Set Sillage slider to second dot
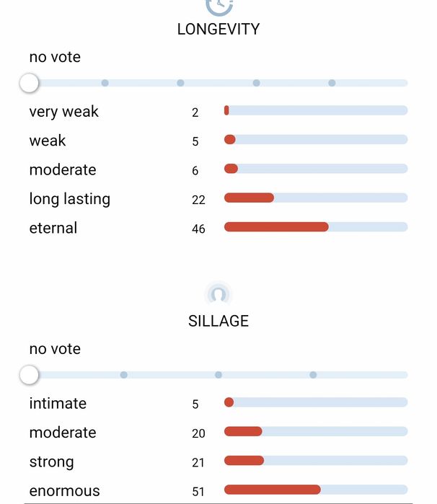The image size is (437, 504). (x=218, y=375)
